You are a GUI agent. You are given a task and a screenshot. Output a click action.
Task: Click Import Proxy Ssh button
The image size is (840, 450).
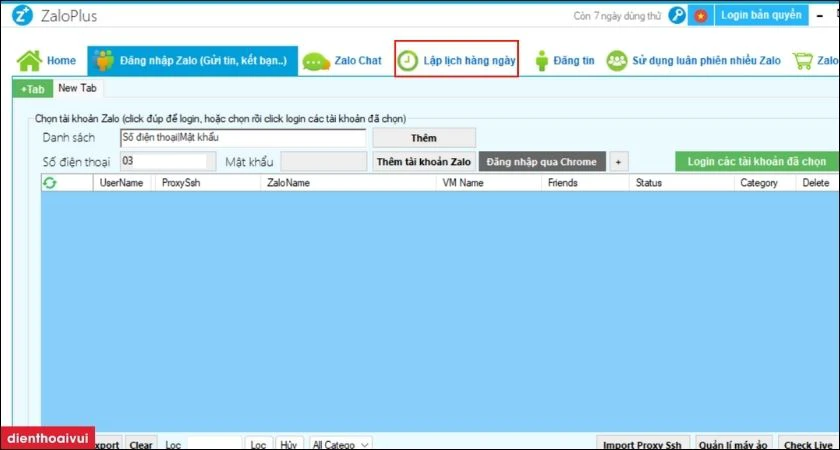pos(642,444)
